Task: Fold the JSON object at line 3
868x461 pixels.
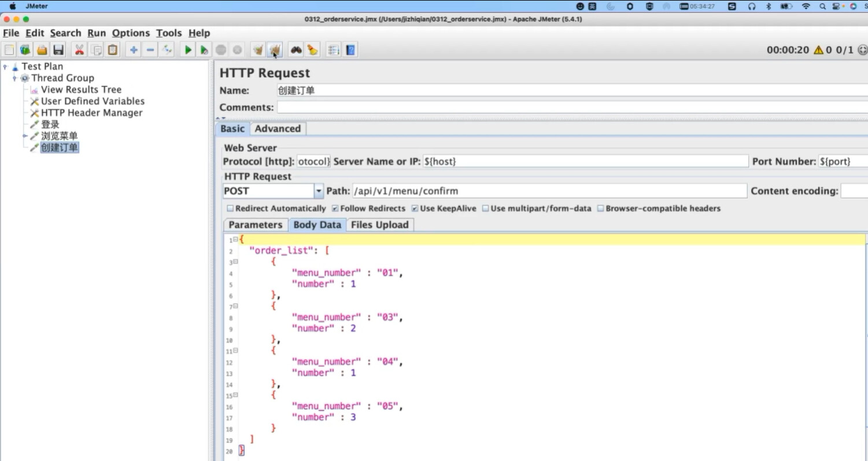Action: [235, 262]
